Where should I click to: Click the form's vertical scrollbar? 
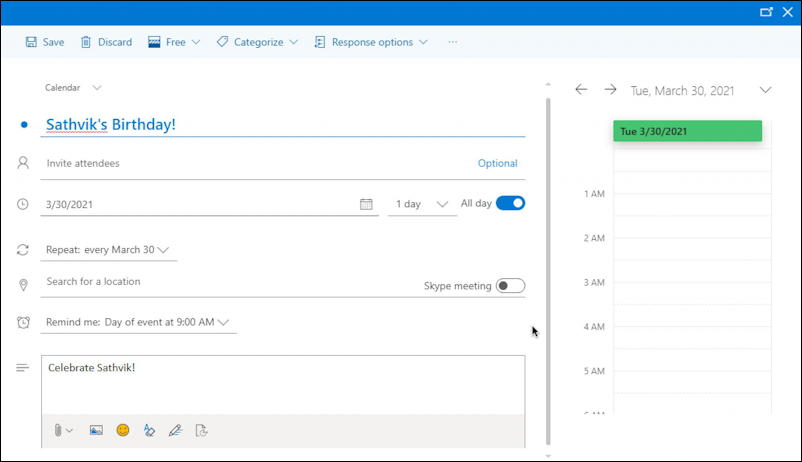[x=548, y=271]
